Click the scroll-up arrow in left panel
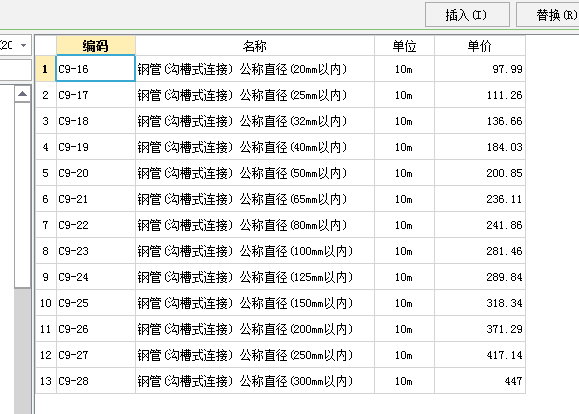This screenshot has height=414, width=579. coord(23,94)
